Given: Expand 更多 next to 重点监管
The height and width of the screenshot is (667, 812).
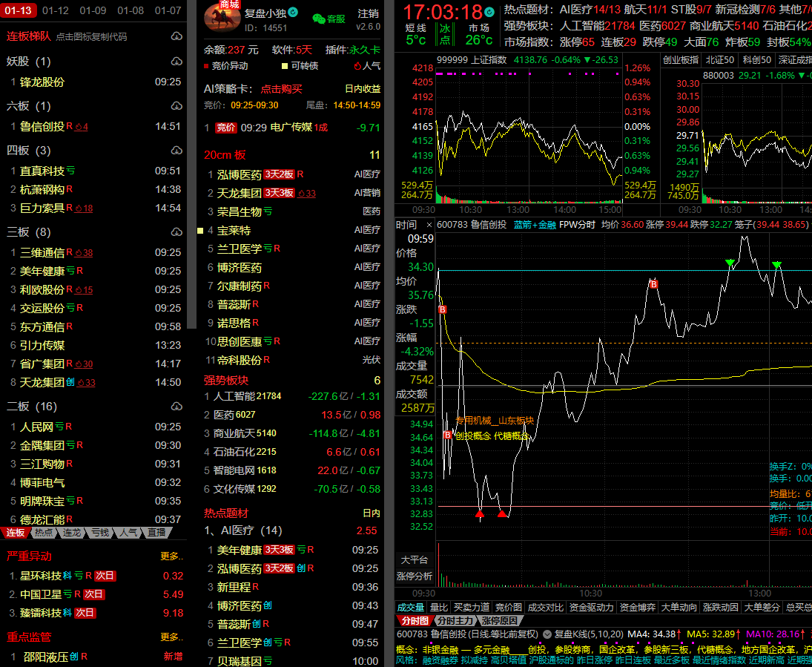Looking at the screenshot, I should [x=171, y=637].
